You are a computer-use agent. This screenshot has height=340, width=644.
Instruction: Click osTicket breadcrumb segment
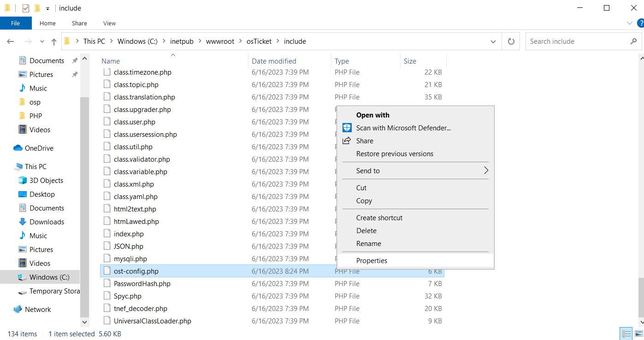(x=259, y=41)
